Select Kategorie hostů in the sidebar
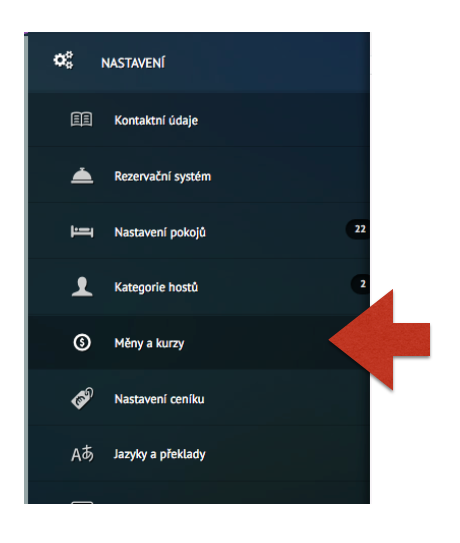 (199, 287)
